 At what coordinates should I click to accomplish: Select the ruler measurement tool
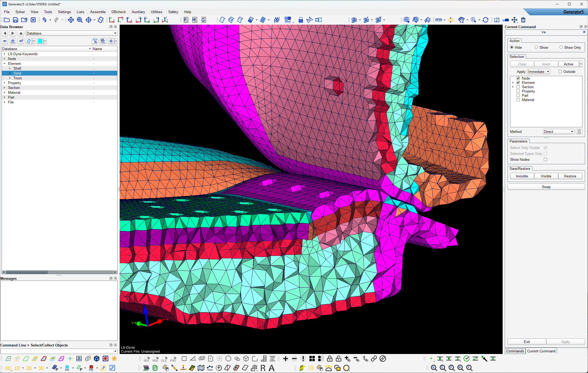click(x=439, y=20)
